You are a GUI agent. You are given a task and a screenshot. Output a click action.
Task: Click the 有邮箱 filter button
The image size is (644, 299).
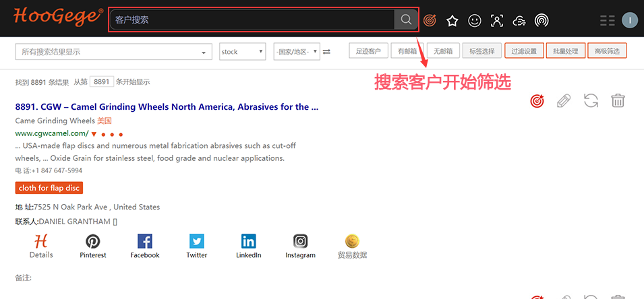(x=407, y=51)
